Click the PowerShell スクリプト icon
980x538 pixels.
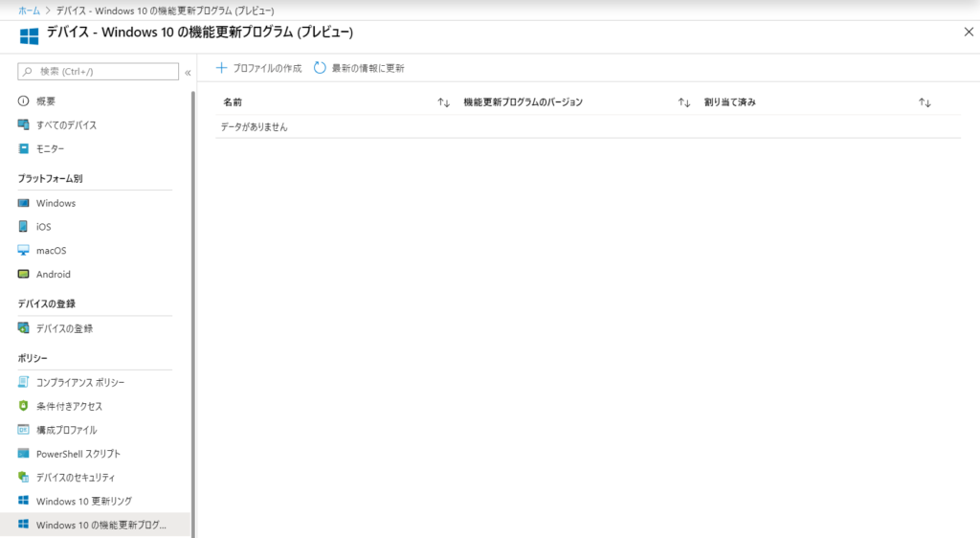click(x=23, y=454)
